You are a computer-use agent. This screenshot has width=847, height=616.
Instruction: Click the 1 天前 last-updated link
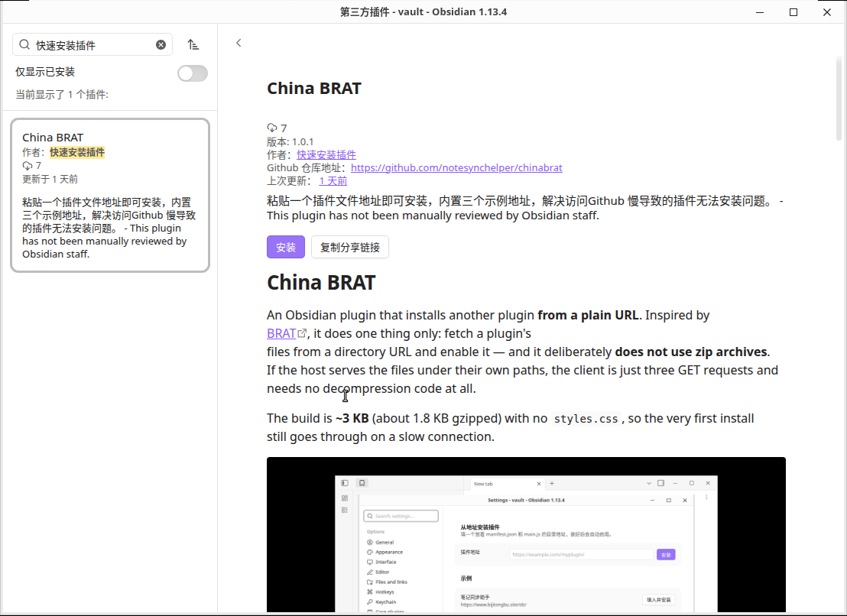333,181
